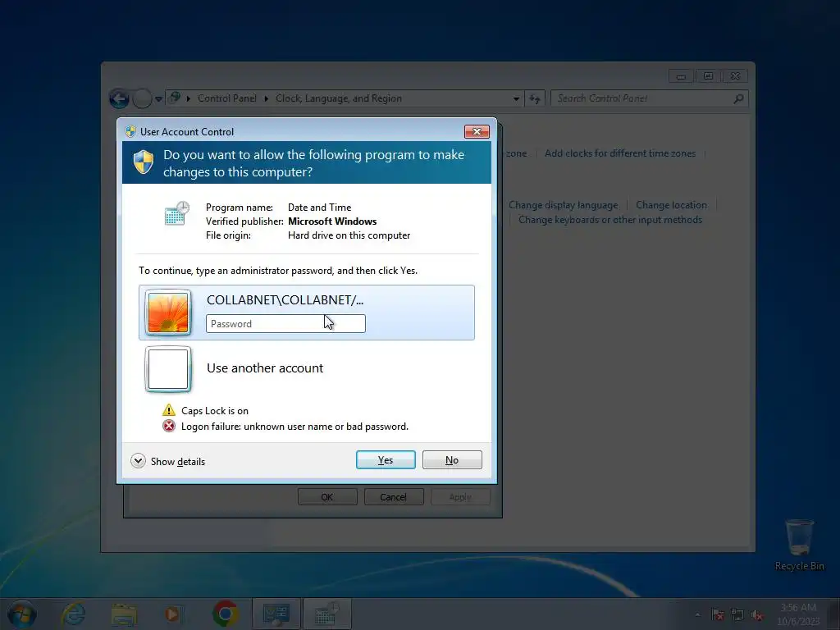
Task: Click the logon failure error icon
Action: tap(169, 426)
